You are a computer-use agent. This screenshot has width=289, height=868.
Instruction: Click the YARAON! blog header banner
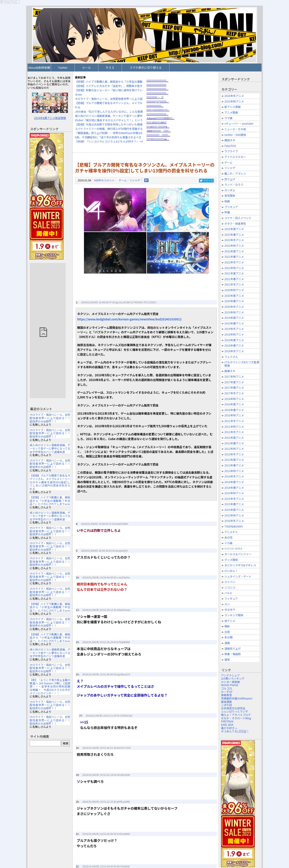tap(145, 35)
